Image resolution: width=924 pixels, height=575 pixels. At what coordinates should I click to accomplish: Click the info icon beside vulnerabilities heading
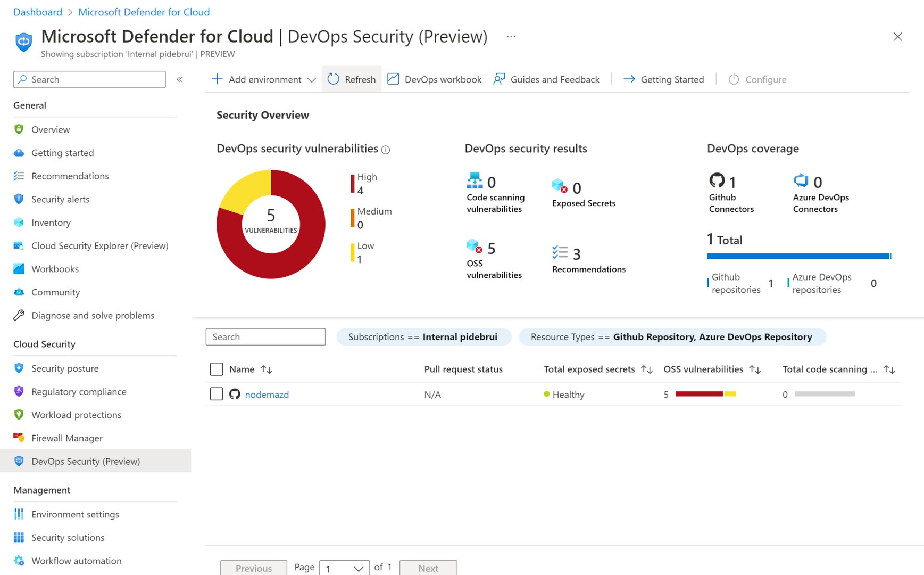386,150
